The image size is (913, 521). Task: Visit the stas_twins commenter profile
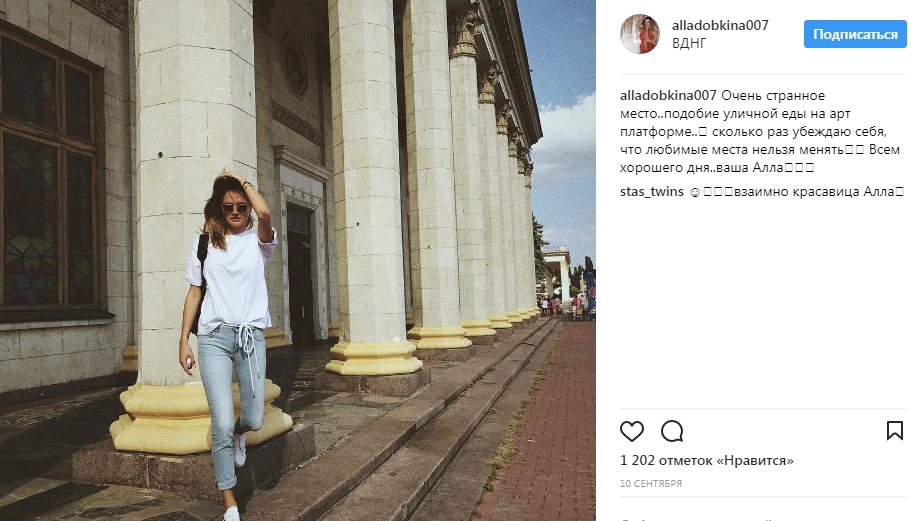(x=652, y=192)
